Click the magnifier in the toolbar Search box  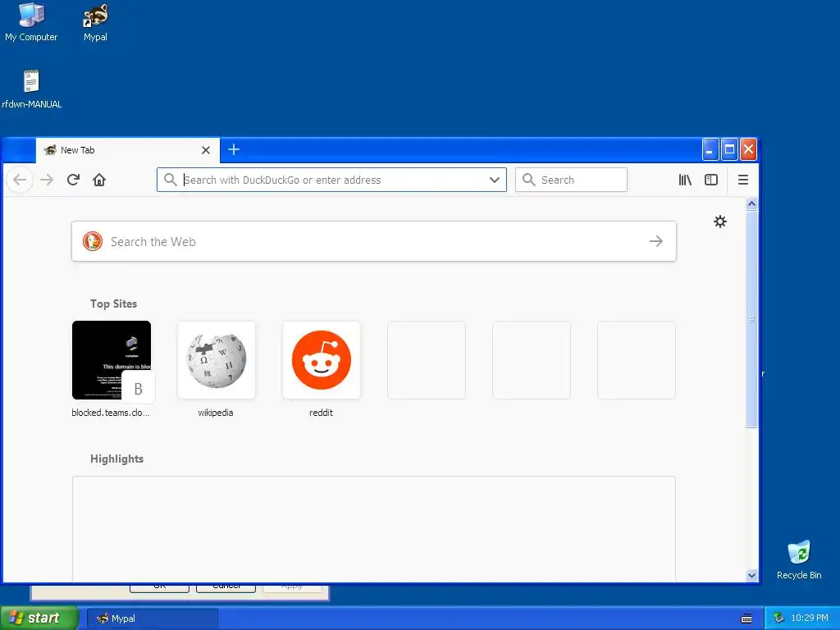(529, 180)
